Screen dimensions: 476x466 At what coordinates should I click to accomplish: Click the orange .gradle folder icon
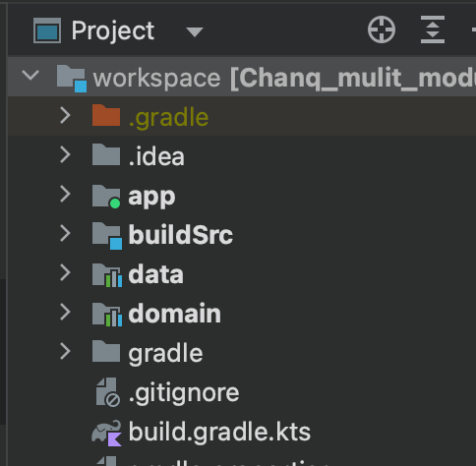[x=106, y=115]
